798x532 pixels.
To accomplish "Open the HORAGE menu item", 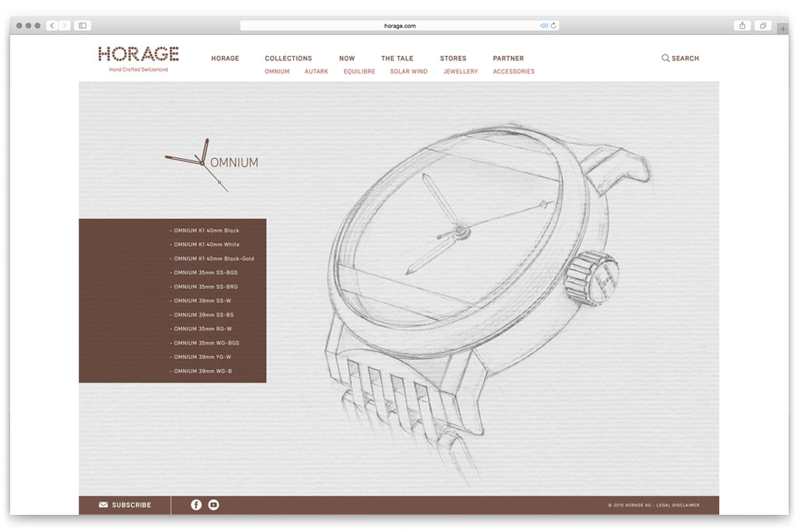I will pos(225,58).
